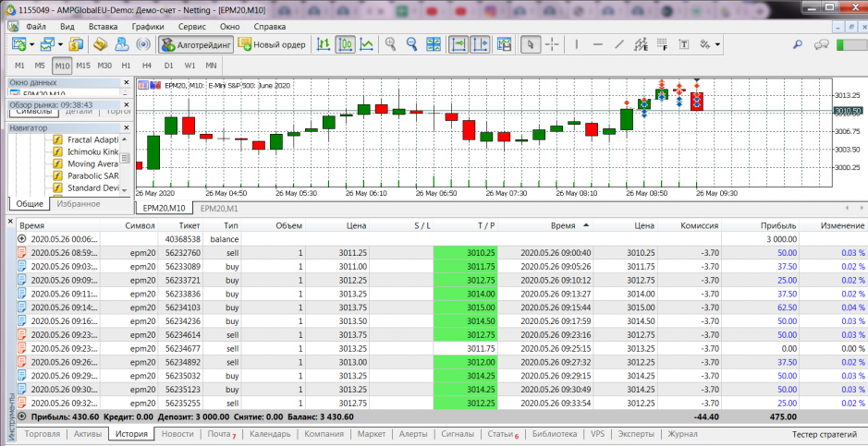Open the search magnifier icon

(798, 44)
